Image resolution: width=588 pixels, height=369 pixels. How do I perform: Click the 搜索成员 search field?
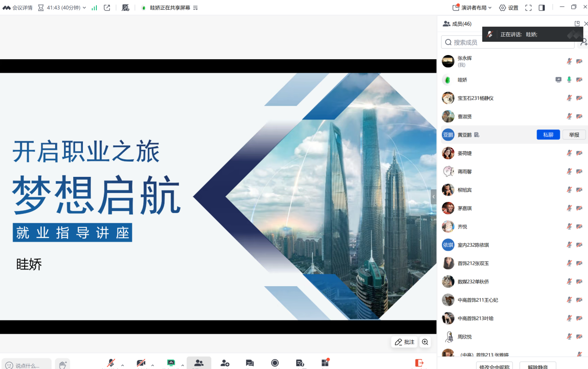click(507, 42)
